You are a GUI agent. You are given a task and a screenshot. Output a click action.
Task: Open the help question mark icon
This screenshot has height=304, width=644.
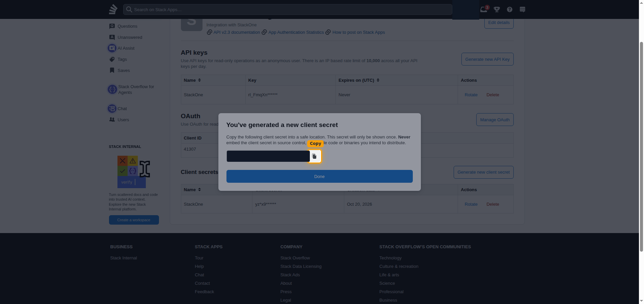point(510,9)
